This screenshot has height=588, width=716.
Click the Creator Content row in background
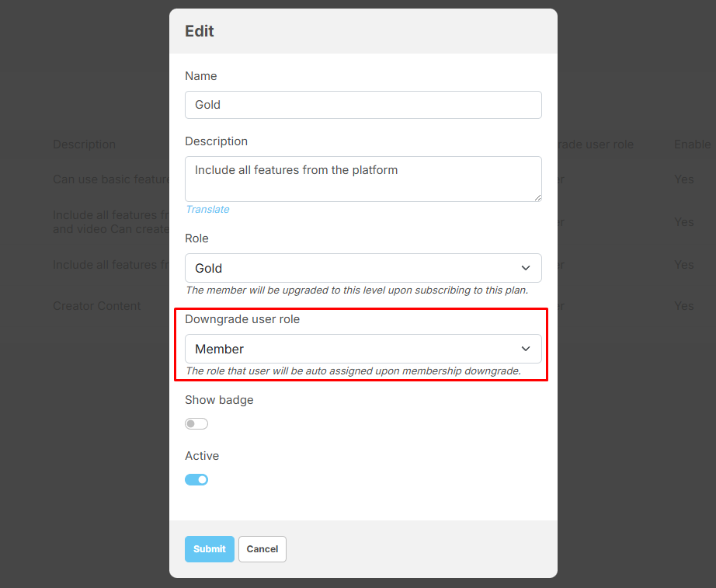[97, 306]
